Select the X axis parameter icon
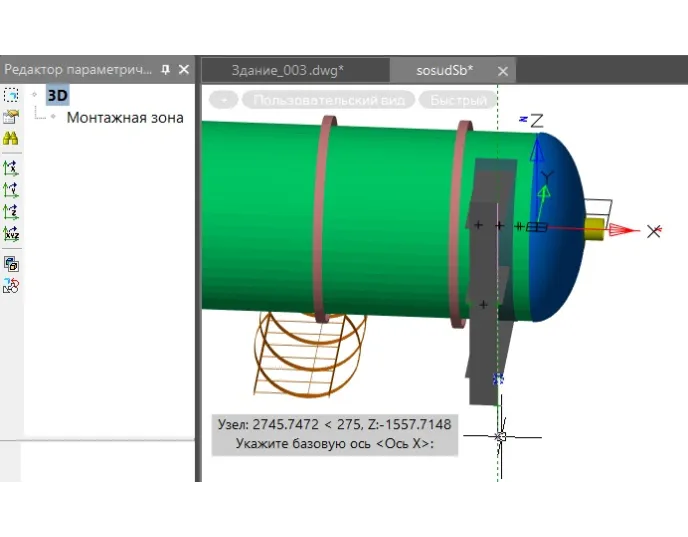688x537 pixels. click(x=11, y=167)
